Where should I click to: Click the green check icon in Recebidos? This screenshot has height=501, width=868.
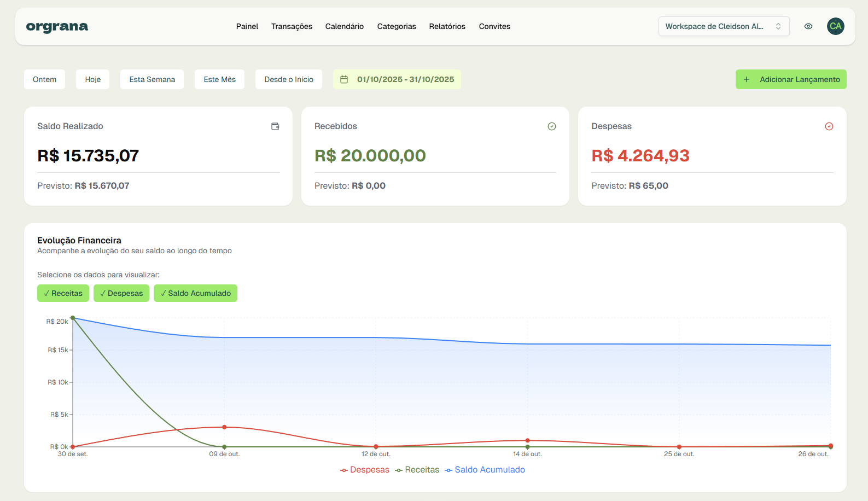click(x=552, y=126)
